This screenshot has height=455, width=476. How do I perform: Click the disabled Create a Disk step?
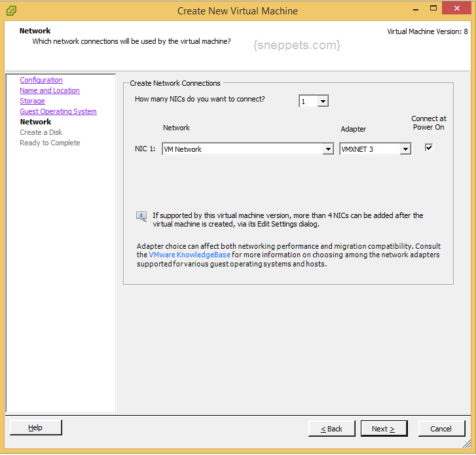tap(41, 132)
